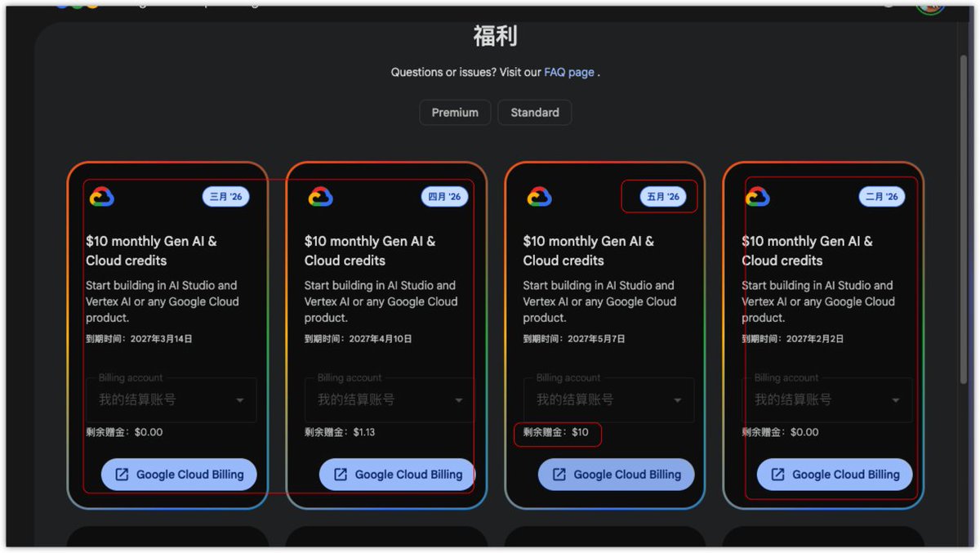Open Google Cloud Billing on 二月 '26 card
Screen dimensions: 980x553
point(835,475)
